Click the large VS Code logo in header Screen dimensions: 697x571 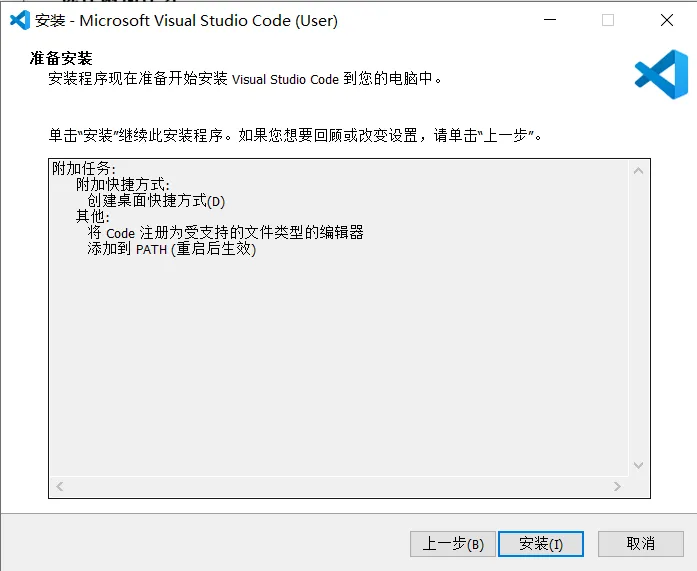pyautogui.click(x=661, y=74)
